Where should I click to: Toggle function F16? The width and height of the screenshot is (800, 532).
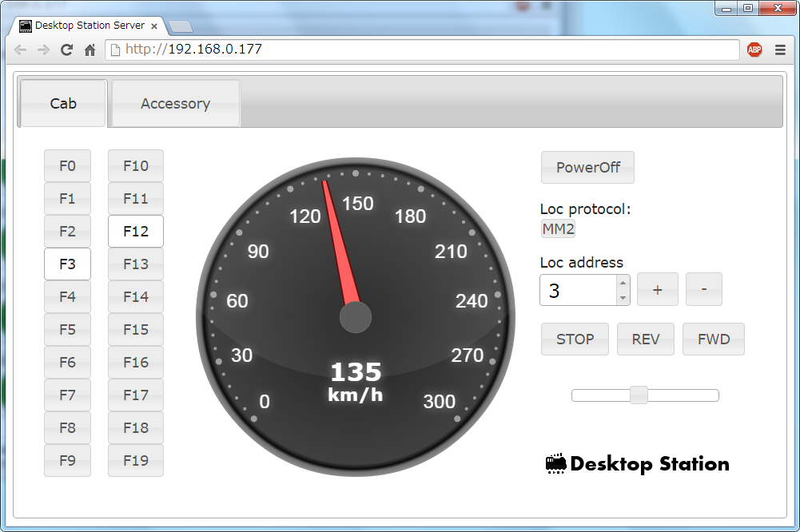(x=136, y=362)
